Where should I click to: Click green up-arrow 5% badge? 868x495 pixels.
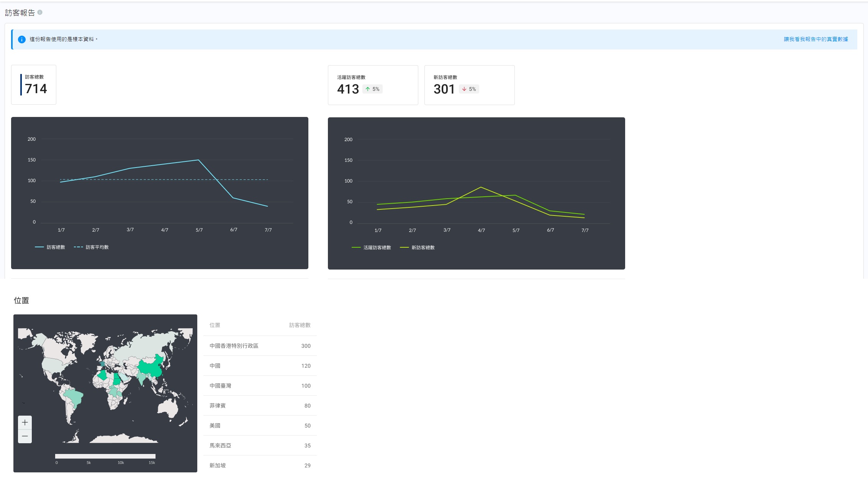[x=372, y=89]
